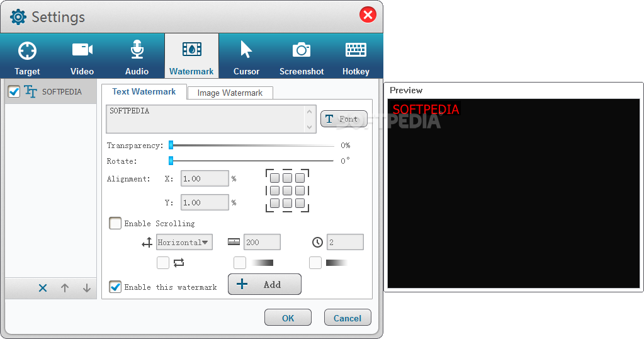Go to the Cursor settings tab

tap(246, 58)
